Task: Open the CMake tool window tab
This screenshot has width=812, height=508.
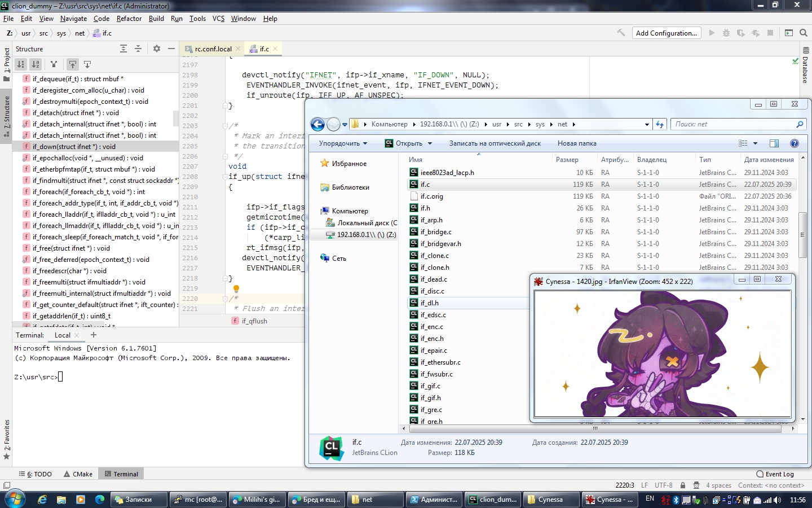Action: pyautogui.click(x=78, y=474)
